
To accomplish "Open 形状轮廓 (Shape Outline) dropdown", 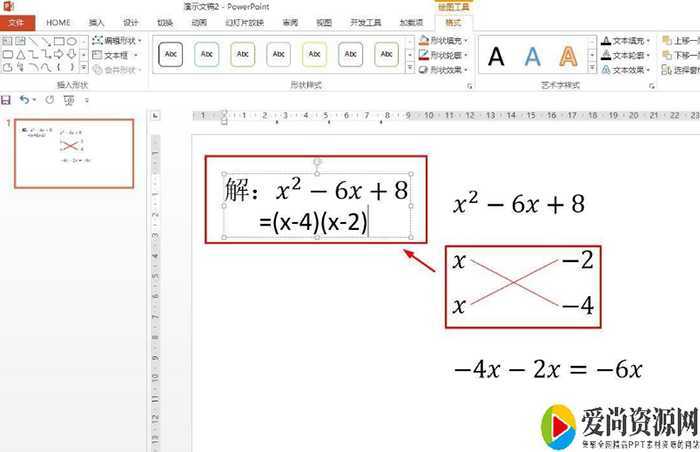I will (x=440, y=56).
